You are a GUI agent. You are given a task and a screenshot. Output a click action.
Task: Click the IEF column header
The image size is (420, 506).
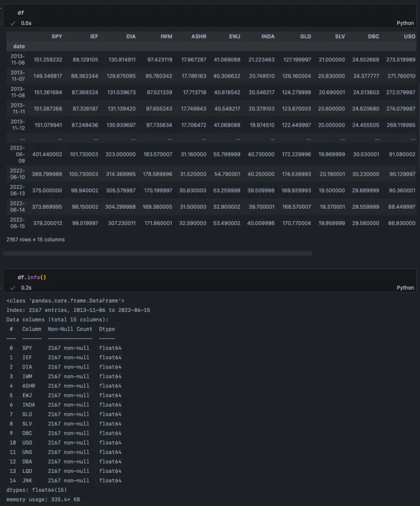coord(94,36)
